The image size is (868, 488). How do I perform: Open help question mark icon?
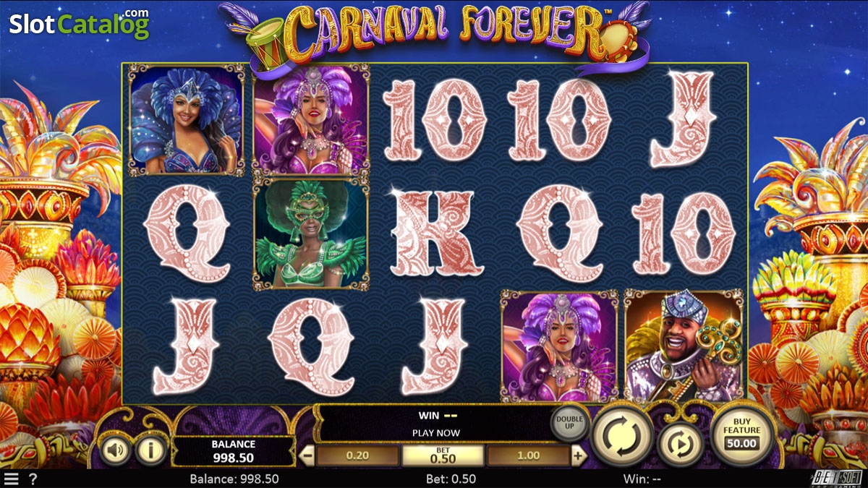[x=33, y=479]
